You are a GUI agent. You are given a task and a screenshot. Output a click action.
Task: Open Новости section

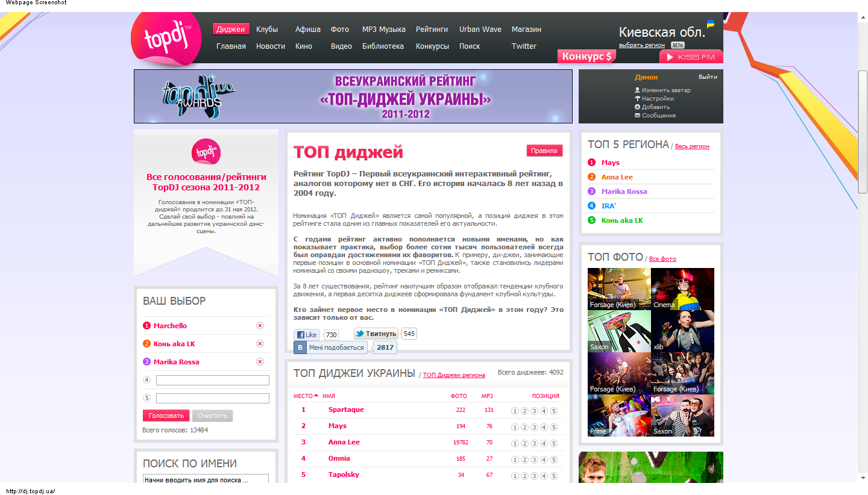[271, 46]
